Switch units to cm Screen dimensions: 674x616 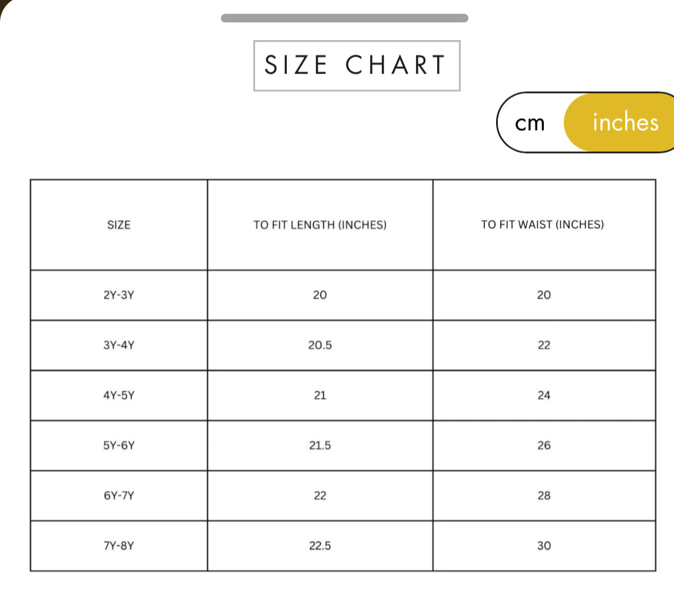pyautogui.click(x=530, y=123)
